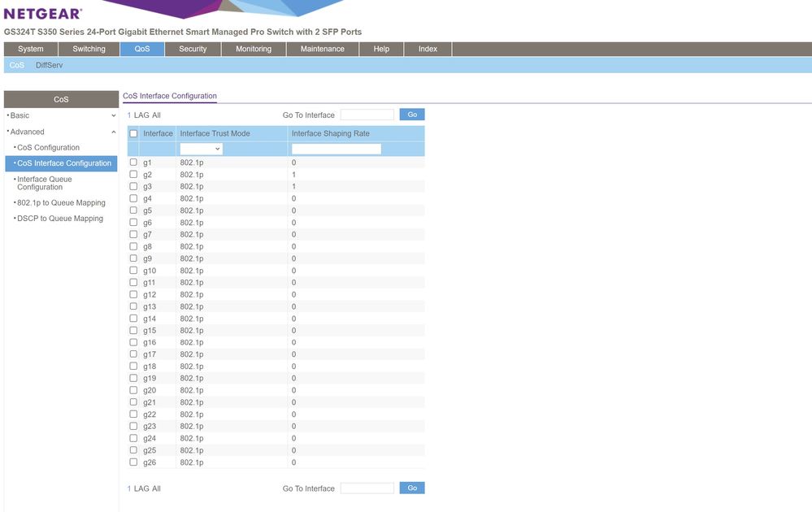Open DSCP to Queue Mapping page
Viewport: 812px width, 512px height.
[60, 219]
